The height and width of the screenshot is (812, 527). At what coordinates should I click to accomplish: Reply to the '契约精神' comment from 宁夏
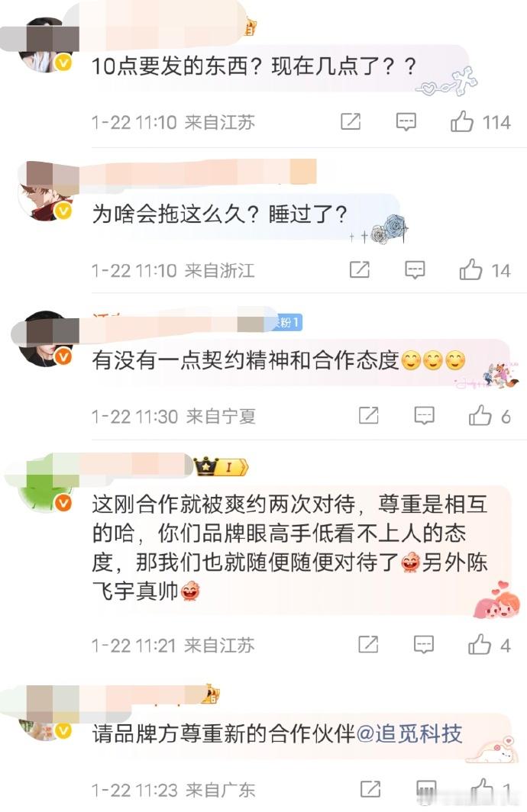click(x=424, y=416)
